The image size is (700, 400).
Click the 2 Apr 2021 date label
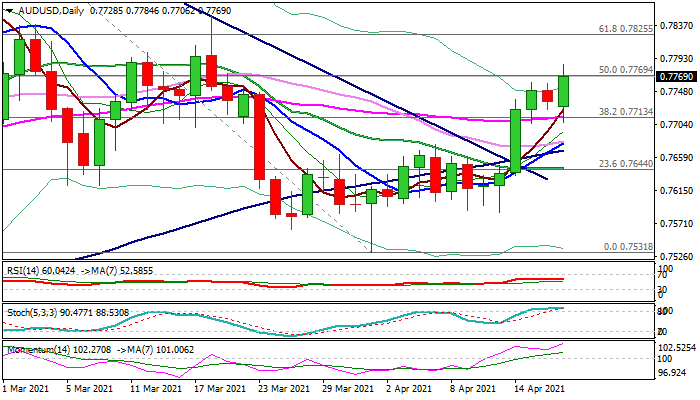coord(409,388)
